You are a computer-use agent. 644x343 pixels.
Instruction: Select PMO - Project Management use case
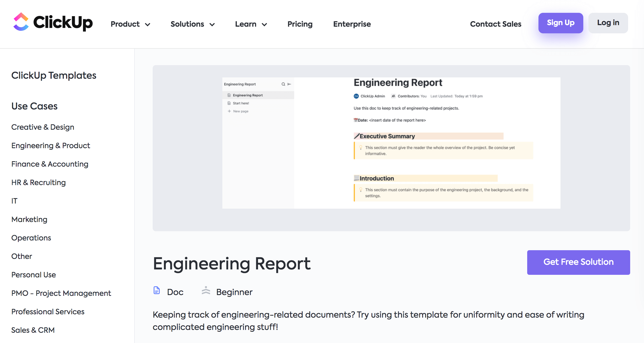point(61,293)
